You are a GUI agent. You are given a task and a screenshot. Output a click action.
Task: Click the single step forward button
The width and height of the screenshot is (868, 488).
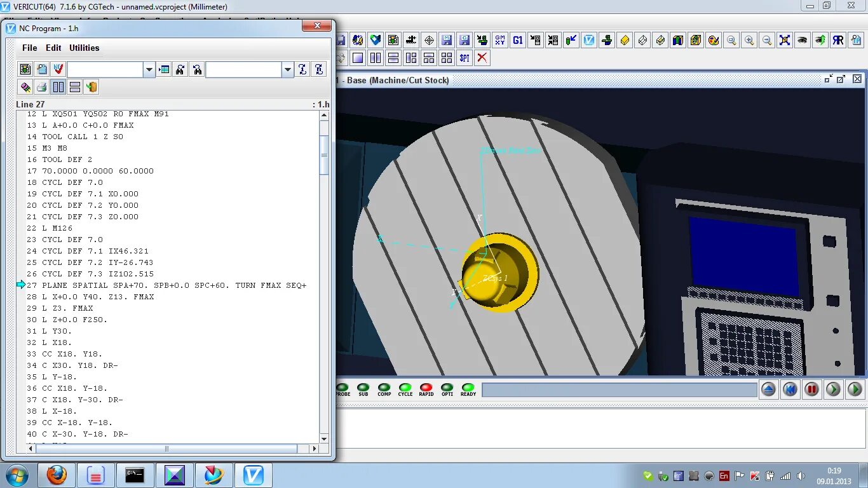click(833, 390)
